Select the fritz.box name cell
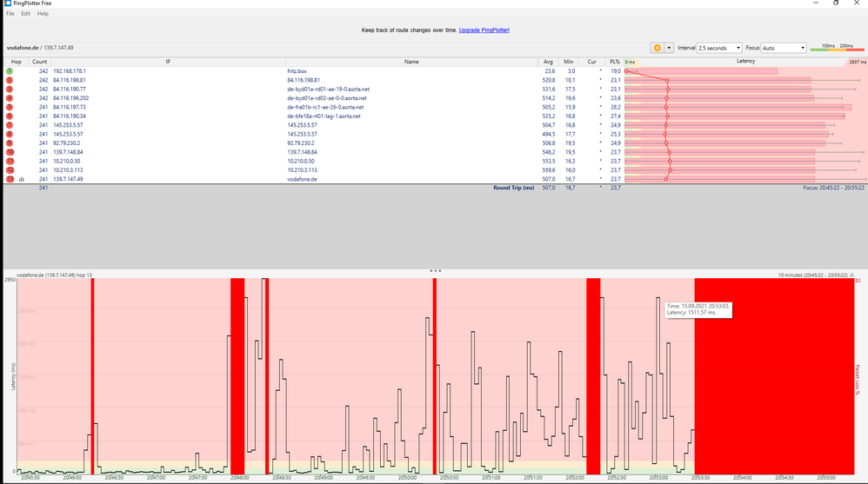868x484 pixels. point(297,71)
